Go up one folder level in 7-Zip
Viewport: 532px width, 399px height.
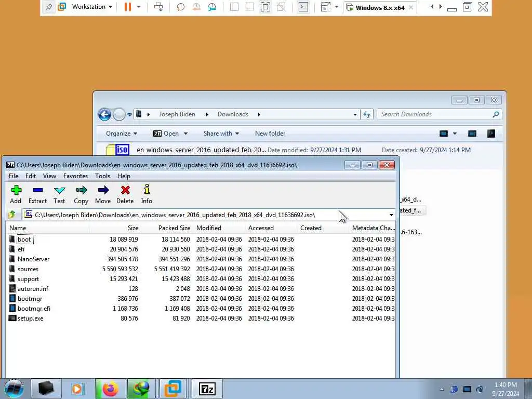[12, 215]
